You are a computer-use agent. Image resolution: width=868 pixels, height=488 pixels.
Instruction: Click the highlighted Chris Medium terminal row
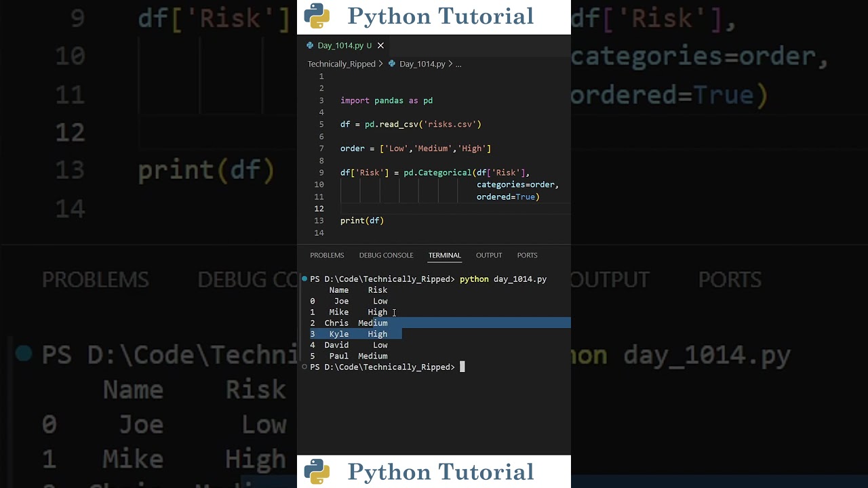[x=349, y=323]
